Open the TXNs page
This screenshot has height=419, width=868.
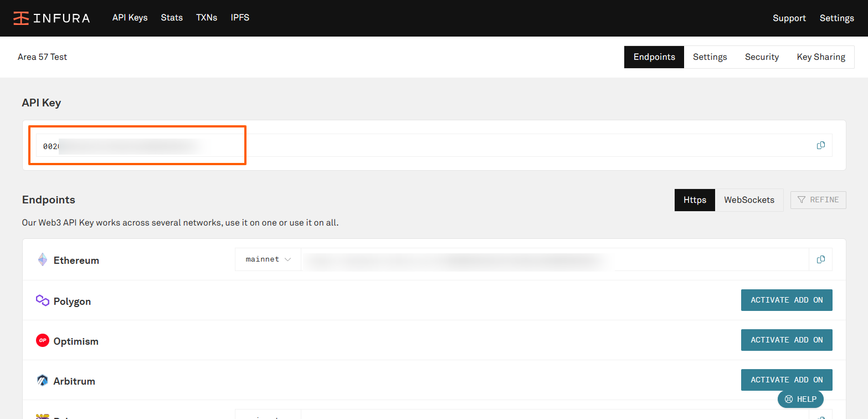click(207, 18)
